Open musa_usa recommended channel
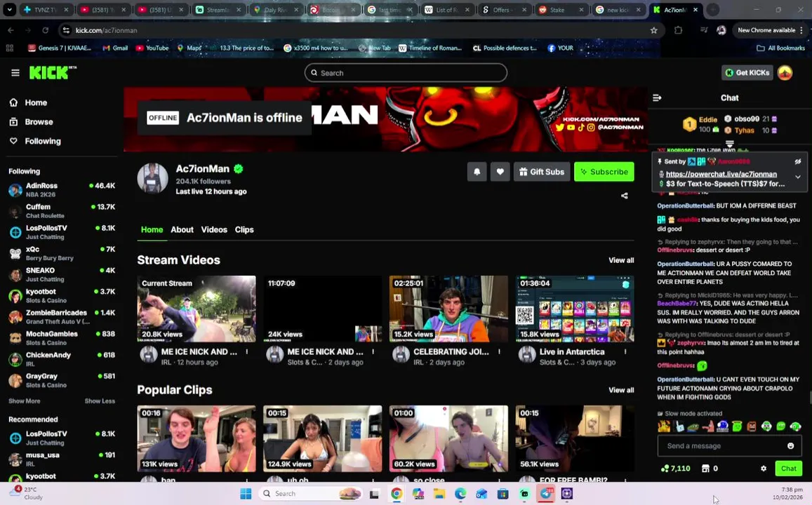This screenshot has height=505, width=812. tap(62, 459)
